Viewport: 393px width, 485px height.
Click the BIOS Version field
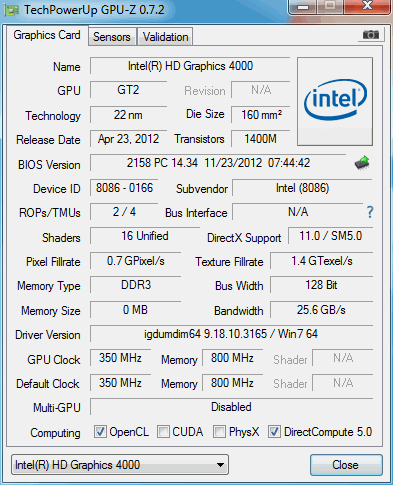pos(218,163)
